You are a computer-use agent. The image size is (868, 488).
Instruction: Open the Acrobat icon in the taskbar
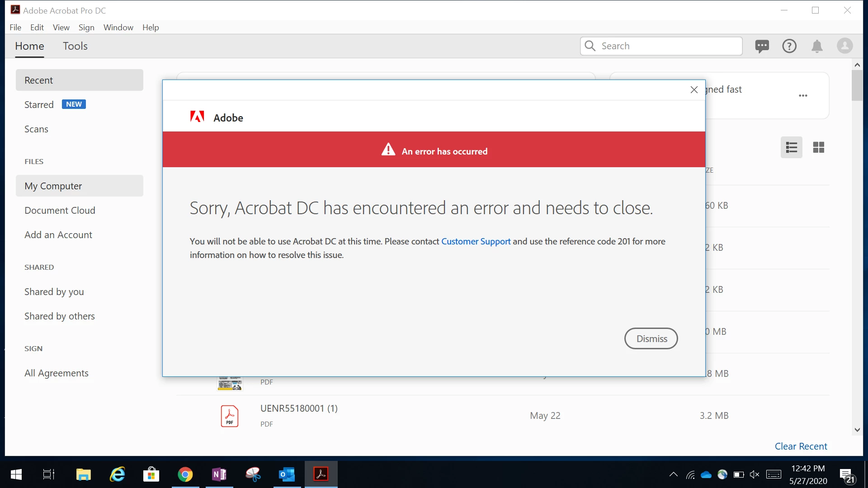(x=321, y=474)
